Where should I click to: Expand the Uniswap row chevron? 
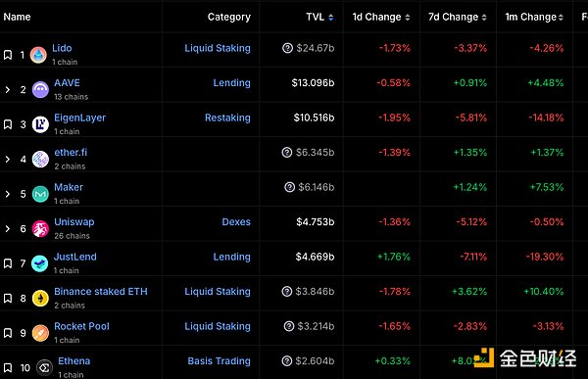click(8, 229)
